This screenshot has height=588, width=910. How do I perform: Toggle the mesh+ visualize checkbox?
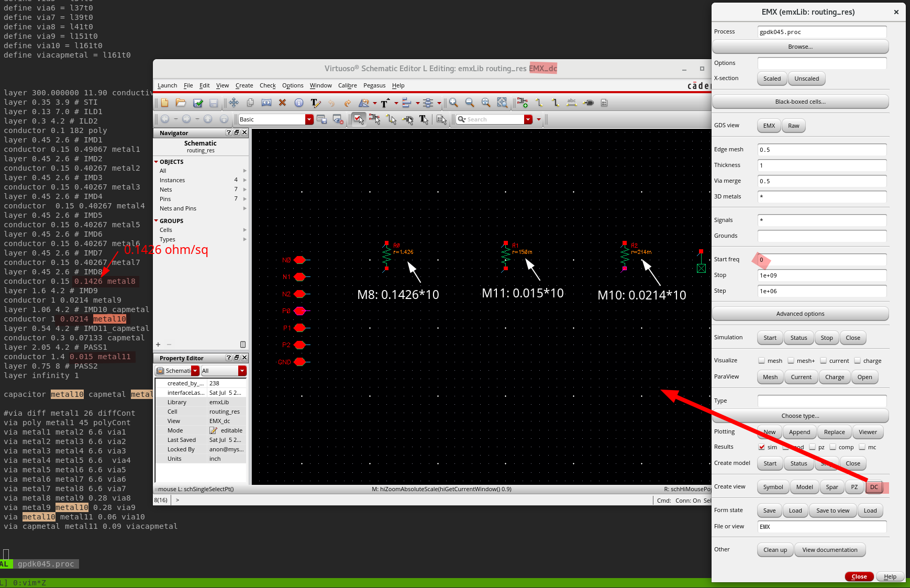(791, 360)
